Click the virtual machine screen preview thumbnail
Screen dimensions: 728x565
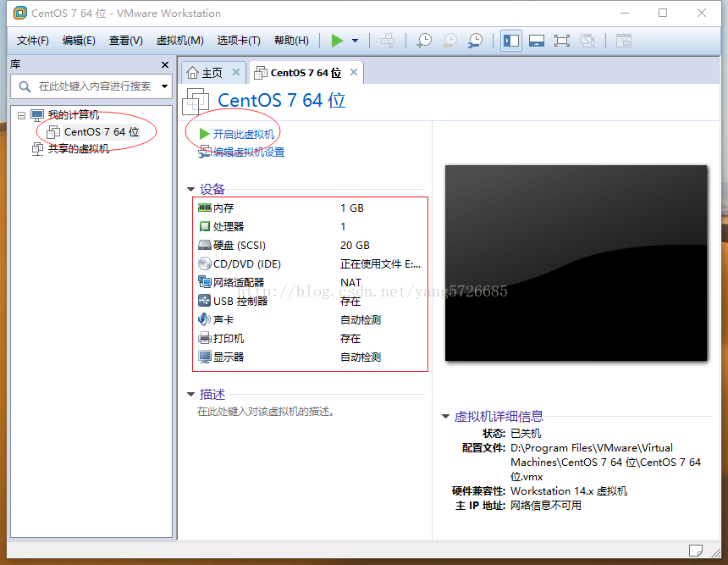tap(576, 263)
